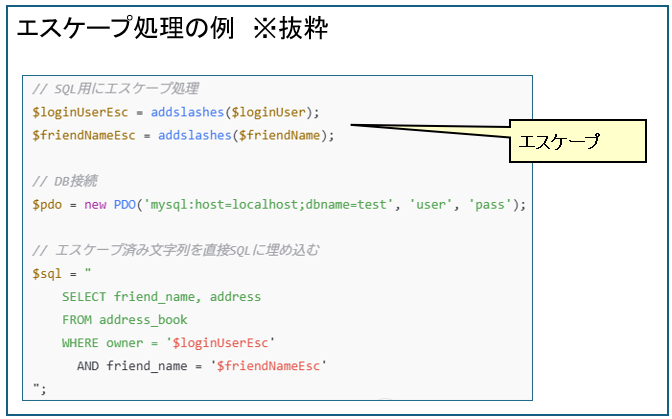Click the new keyword before PDO
Image resolution: width=672 pixels, height=419 pixels.
[95, 205]
